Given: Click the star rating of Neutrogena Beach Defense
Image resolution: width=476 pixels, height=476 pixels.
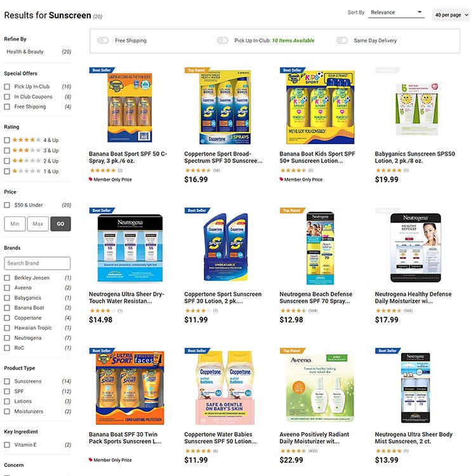Looking at the screenshot, I should (293, 310).
